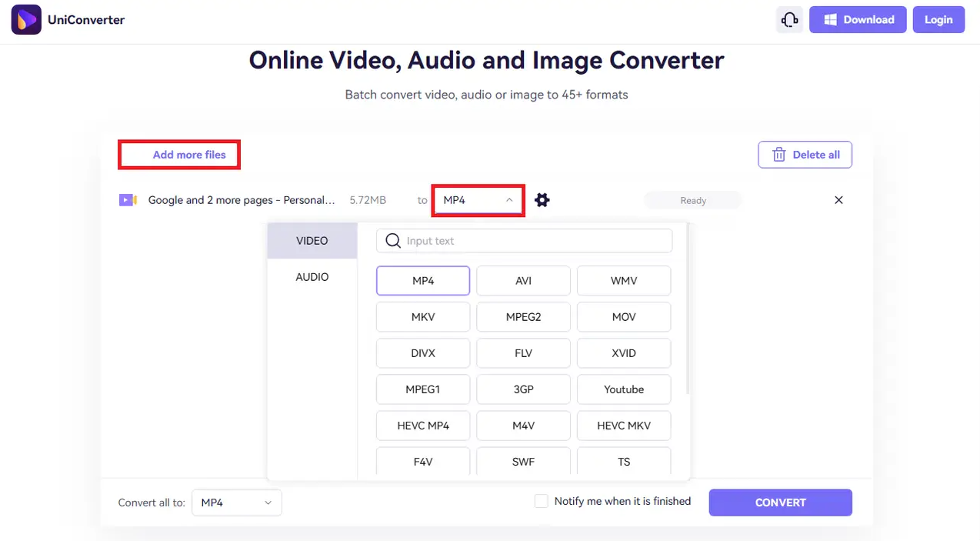Screen dimensions: 980x541
Task: Select the WMV format option
Action: [x=624, y=281]
